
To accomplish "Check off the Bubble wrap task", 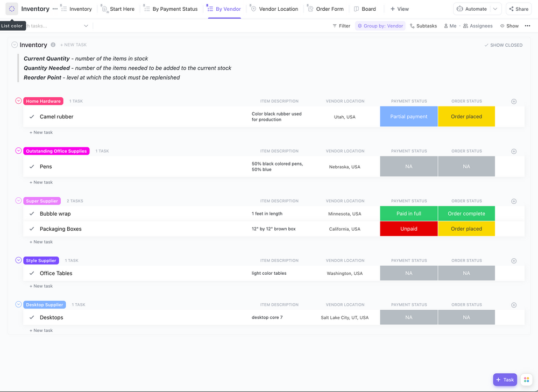I will [x=32, y=214].
